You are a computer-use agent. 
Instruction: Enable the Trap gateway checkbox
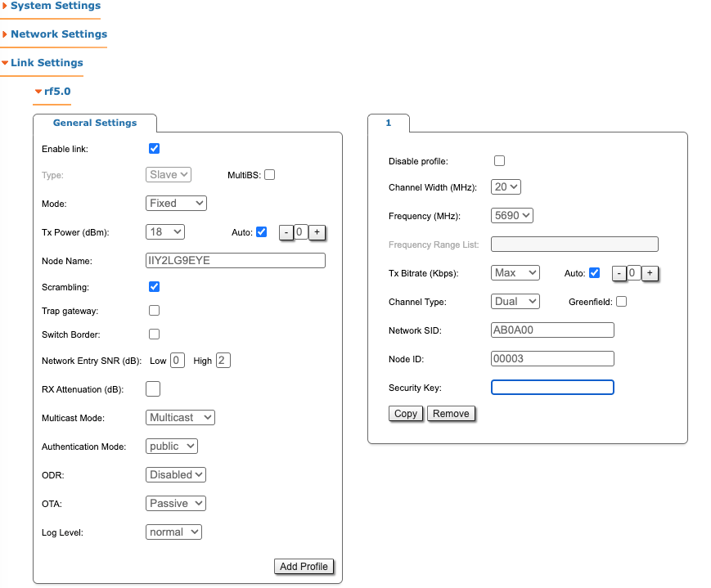click(x=154, y=311)
